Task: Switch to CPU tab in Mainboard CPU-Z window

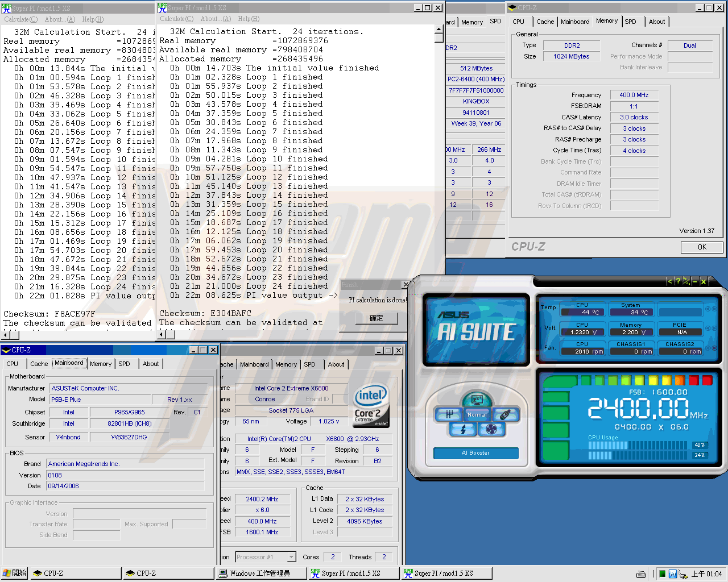Action: click(13, 364)
